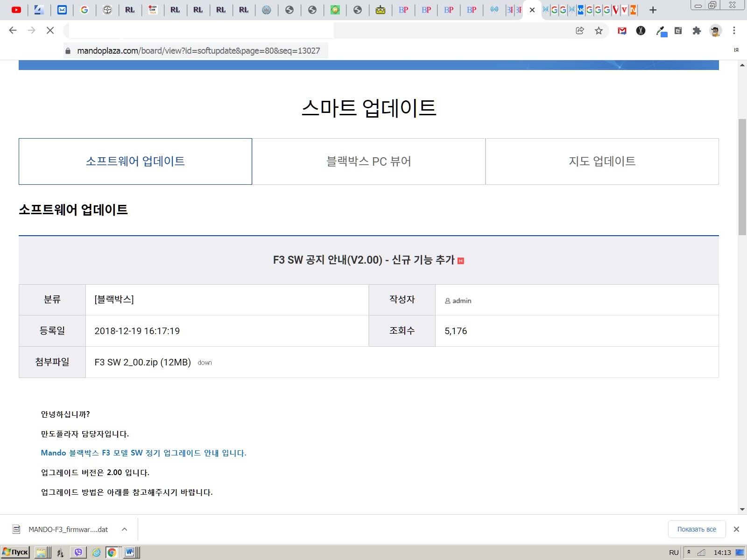Viewport: 747px width, 560px height.
Task: Click the Показать все button
Action: [x=697, y=529]
